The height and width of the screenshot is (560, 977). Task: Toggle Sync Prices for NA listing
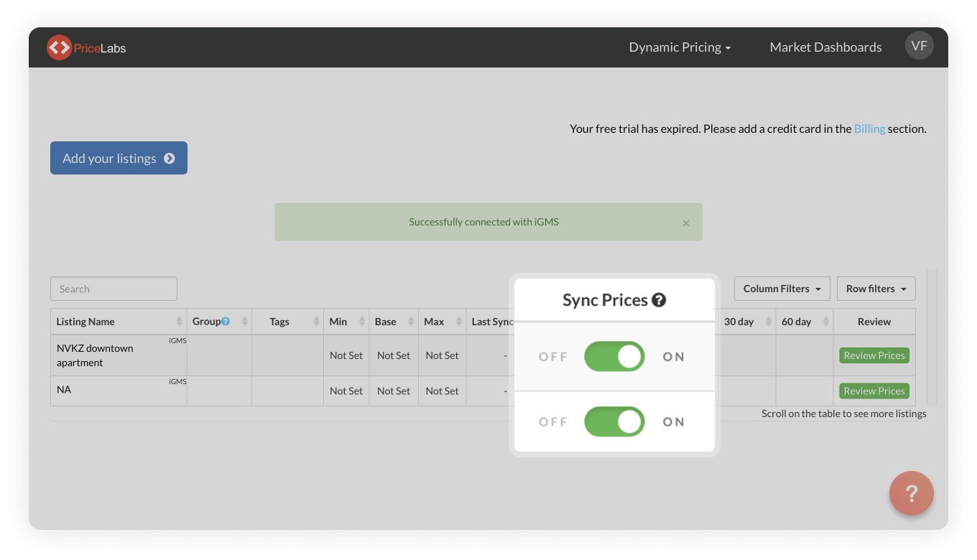tap(614, 422)
